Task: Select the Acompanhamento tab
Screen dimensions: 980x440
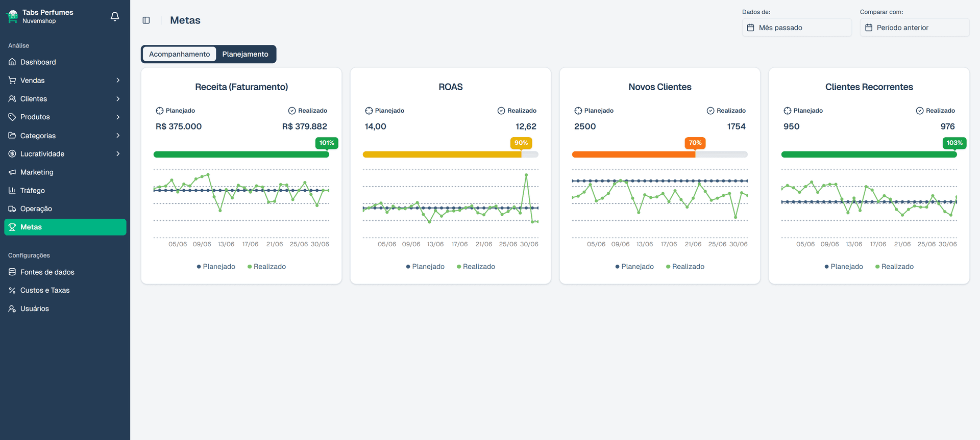Action: click(x=179, y=54)
